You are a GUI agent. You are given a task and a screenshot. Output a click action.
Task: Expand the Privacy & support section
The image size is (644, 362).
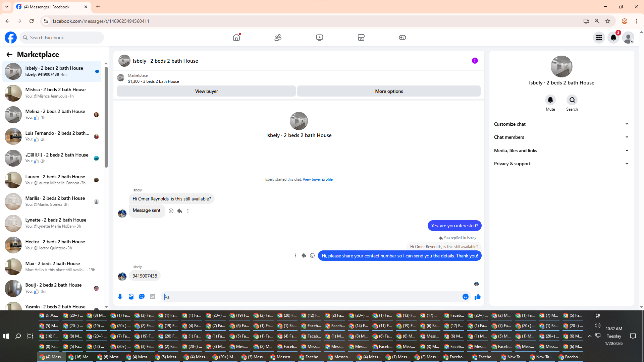point(561,164)
